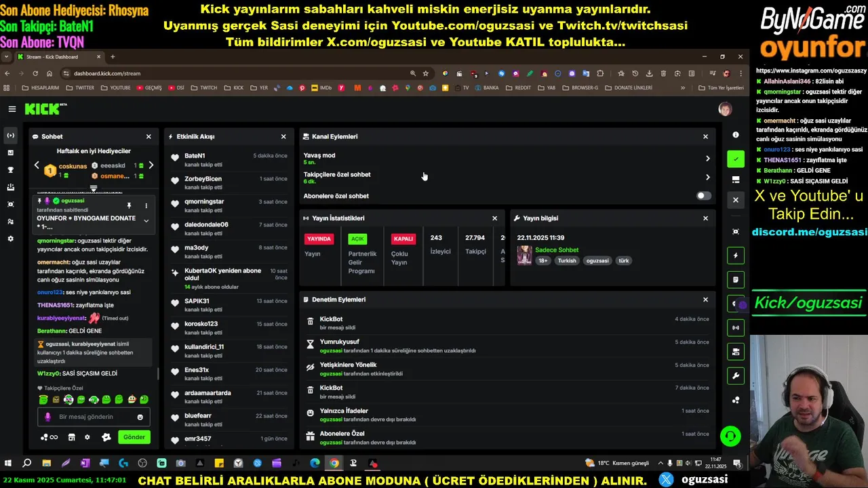The image size is (868, 488).
Task: Click the oguzsasi tag in Yayın bilgisi
Action: tap(597, 261)
